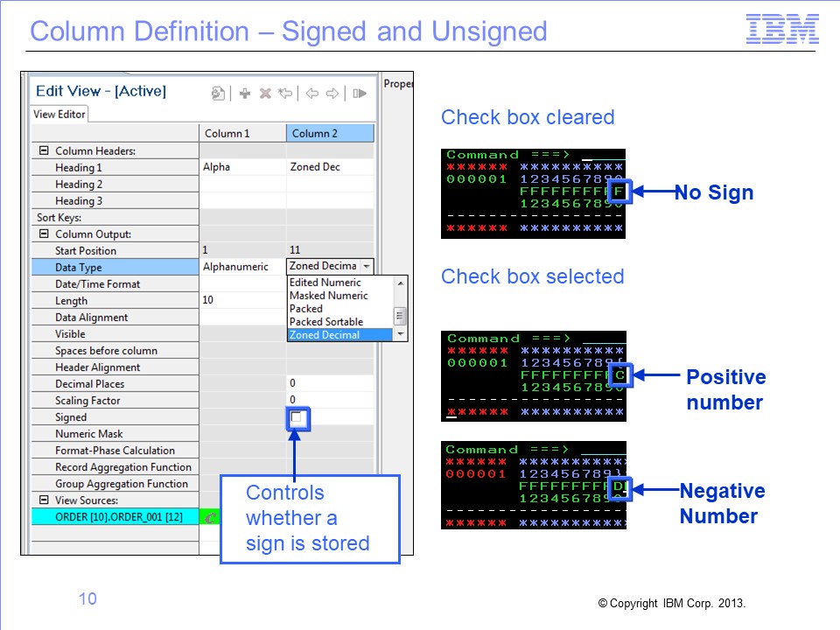Select the Column 1 header

[x=242, y=133]
